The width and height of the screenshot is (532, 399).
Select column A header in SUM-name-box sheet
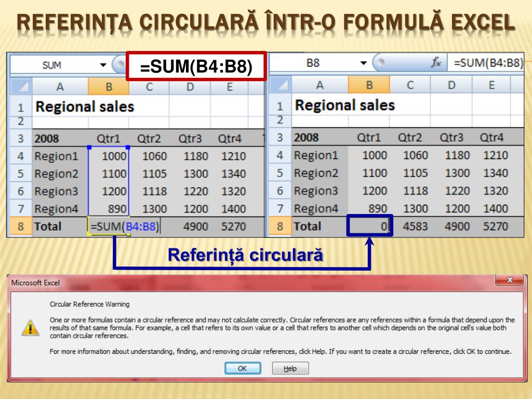click(60, 87)
